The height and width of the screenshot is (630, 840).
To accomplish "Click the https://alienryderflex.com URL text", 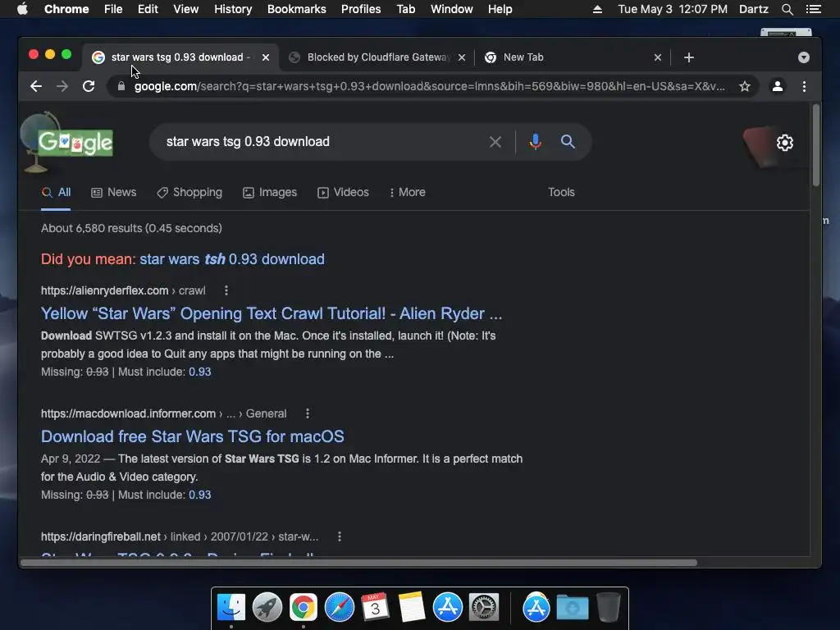I will [x=104, y=290].
